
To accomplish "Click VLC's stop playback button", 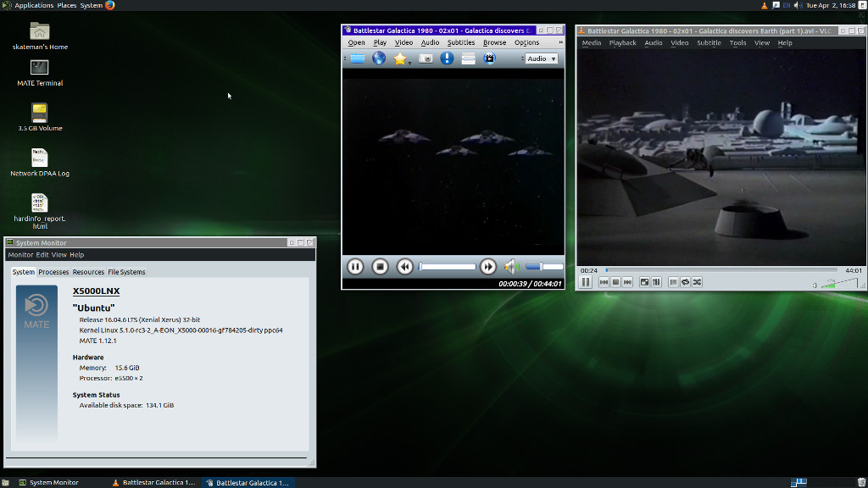I will click(615, 282).
